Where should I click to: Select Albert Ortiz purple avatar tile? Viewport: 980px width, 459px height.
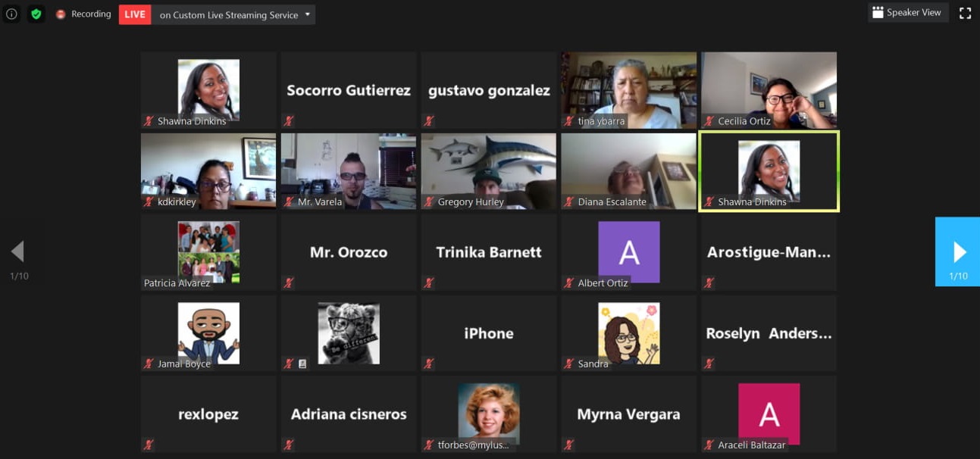(628, 252)
